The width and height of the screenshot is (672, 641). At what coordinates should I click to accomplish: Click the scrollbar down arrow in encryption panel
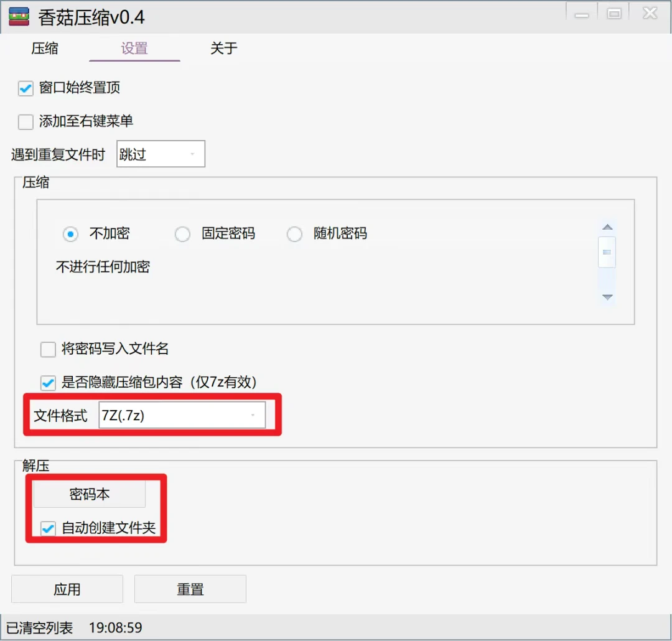pyautogui.click(x=607, y=297)
